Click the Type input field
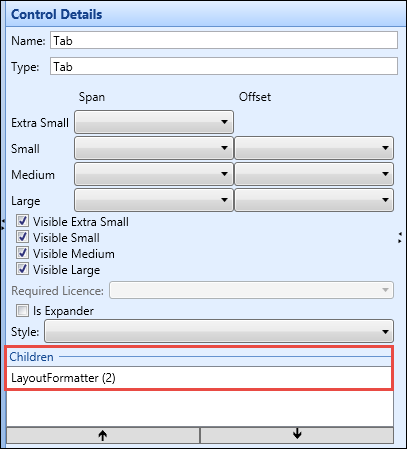The height and width of the screenshot is (449, 407). [224, 66]
